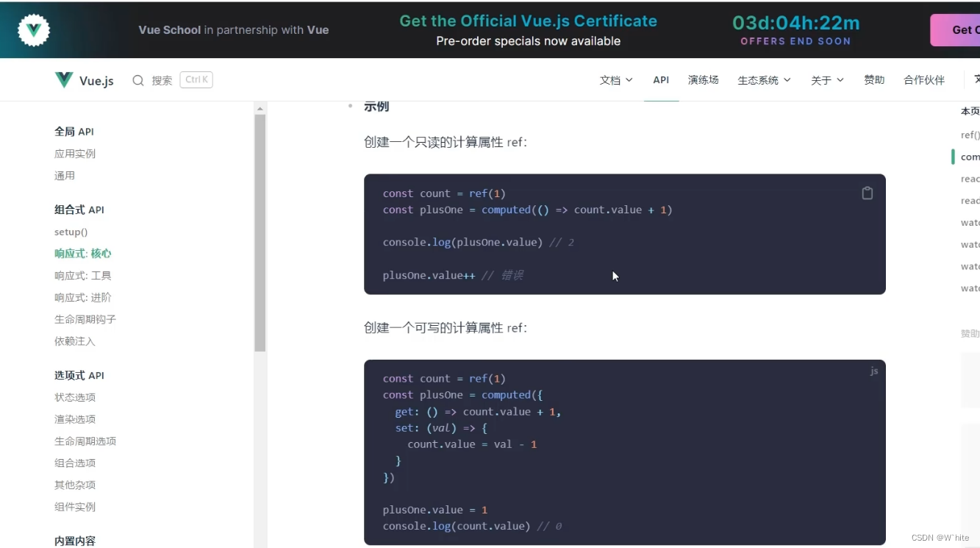Click code line count.value = val - 1
980x548 pixels.
click(472, 444)
